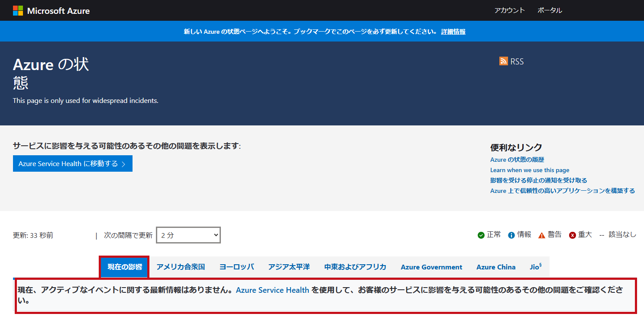
Task: Click the orange 警告 warning triangle icon
Action: 541,235
